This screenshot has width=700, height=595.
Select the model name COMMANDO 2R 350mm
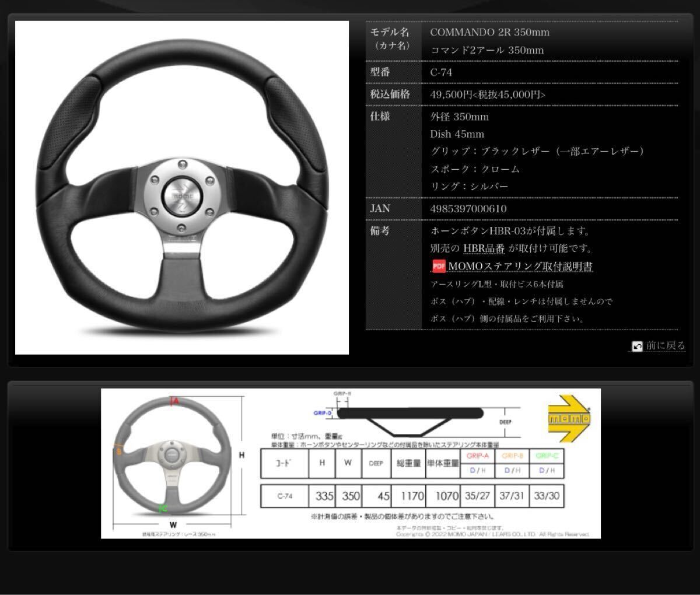pyautogui.click(x=490, y=32)
